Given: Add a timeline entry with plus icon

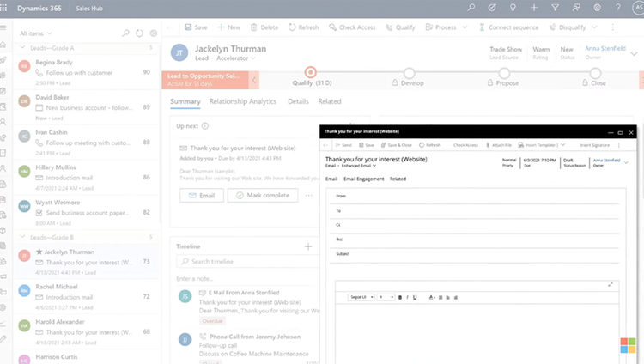Looking at the screenshot, I should pyautogui.click(x=308, y=246).
